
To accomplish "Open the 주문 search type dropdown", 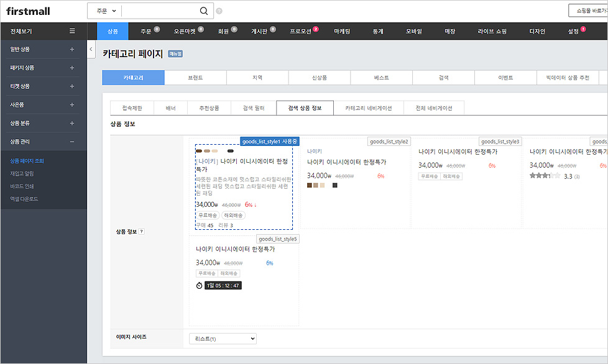I will [x=106, y=11].
